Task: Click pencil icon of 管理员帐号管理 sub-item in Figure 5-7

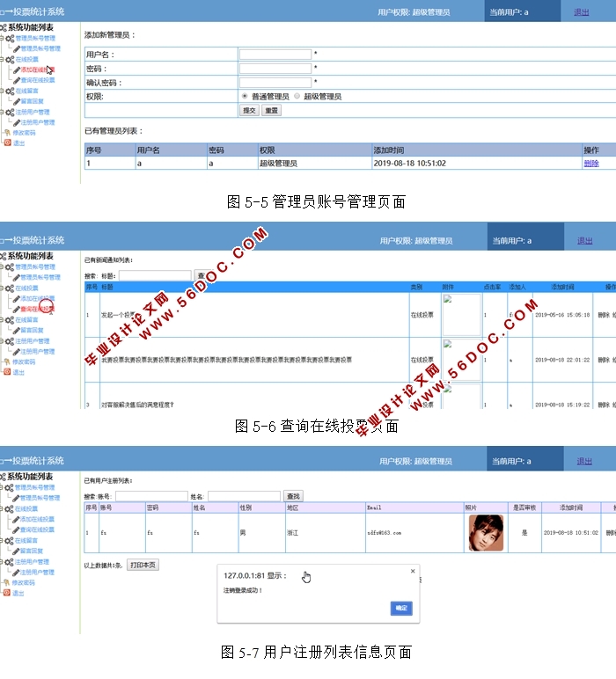Action: (x=16, y=499)
